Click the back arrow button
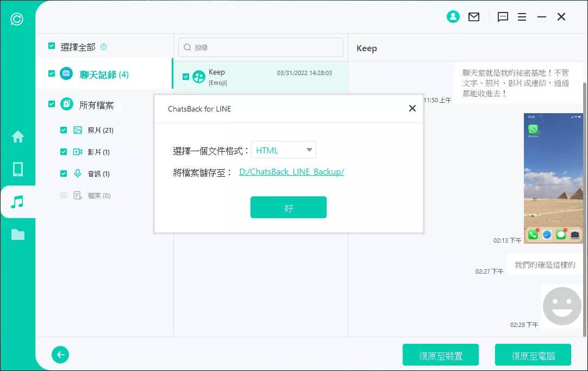This screenshot has width=588, height=371. [x=60, y=355]
